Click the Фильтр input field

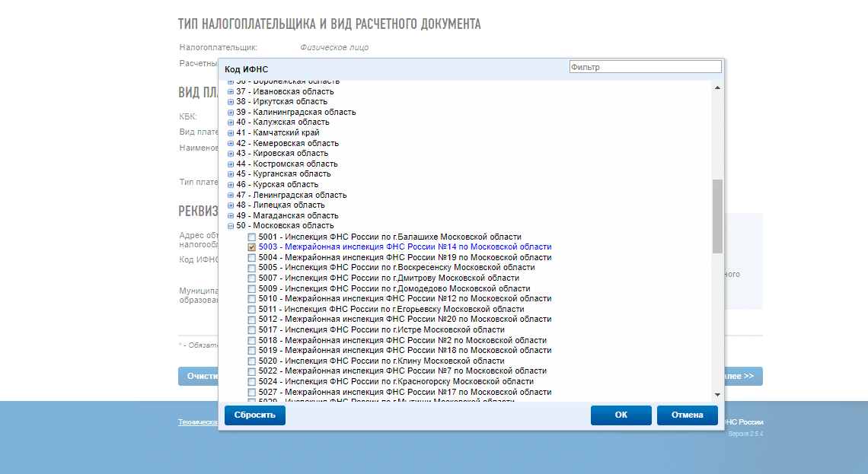click(x=645, y=67)
